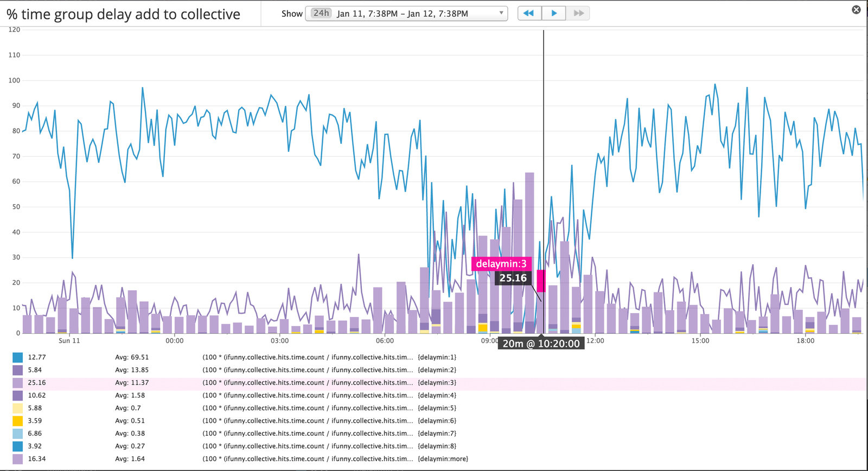Viewport: 868px width, 471px height.
Task: Click the 03:00 x-axis time label
Action: pyautogui.click(x=280, y=341)
